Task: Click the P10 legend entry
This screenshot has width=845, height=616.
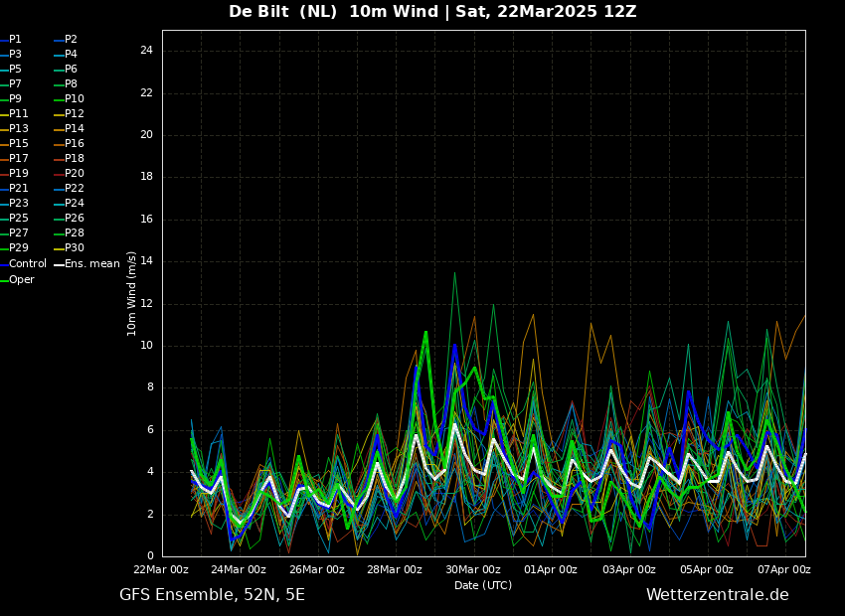Action: [x=70, y=99]
